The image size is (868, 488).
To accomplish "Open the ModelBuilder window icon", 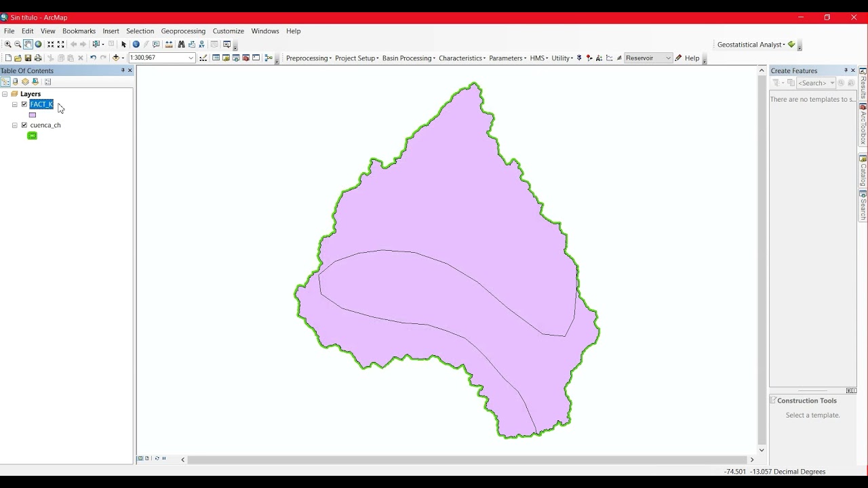I will [x=269, y=58].
